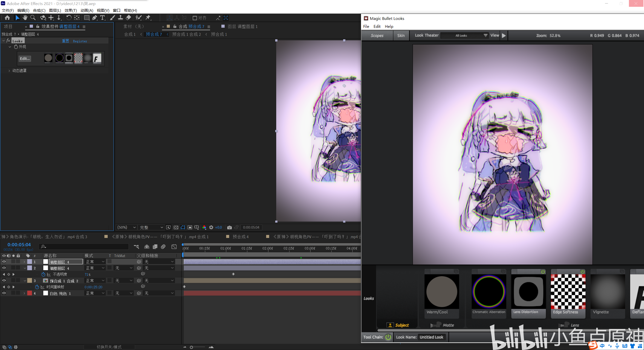This screenshot has height=350, width=644.
Task: Select the Pen tool
Action: [x=94, y=18]
